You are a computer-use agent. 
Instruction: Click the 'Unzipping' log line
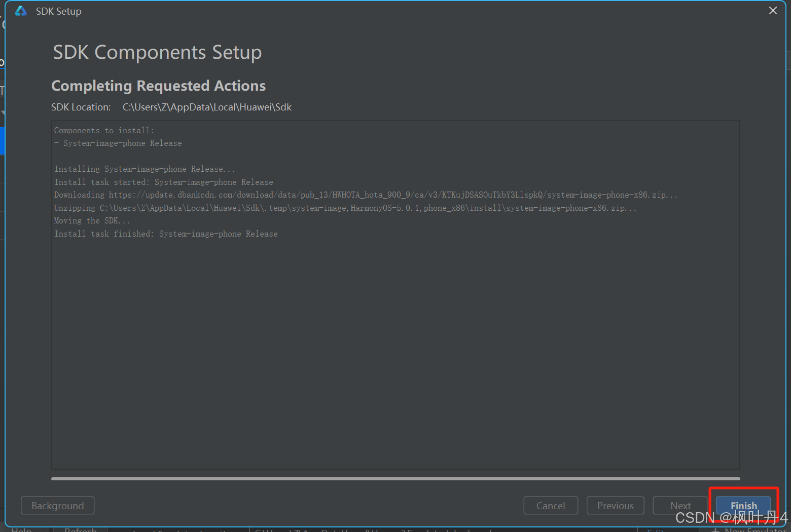[345, 208]
